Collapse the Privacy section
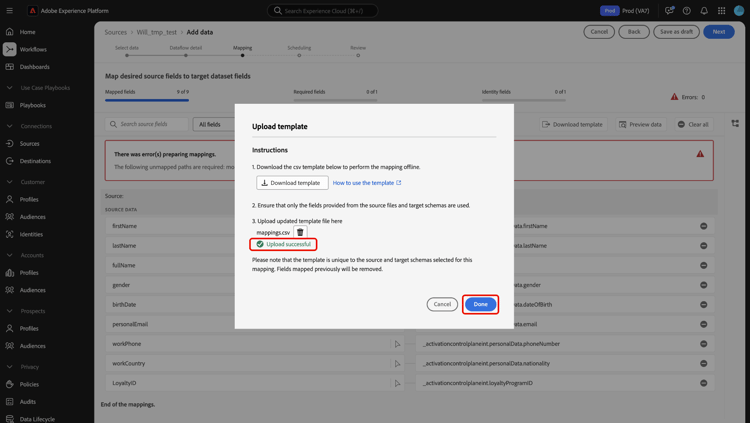Viewport: 750px width, 423px height. [x=10, y=367]
